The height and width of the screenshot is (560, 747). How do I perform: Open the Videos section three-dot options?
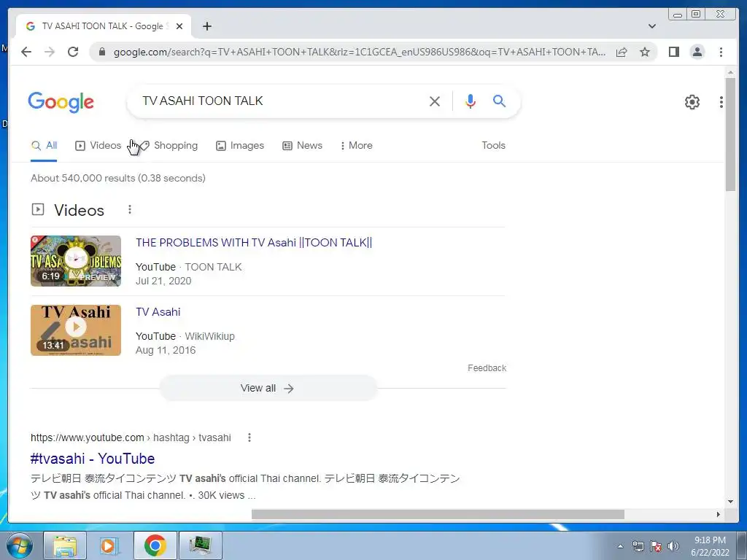(130, 209)
